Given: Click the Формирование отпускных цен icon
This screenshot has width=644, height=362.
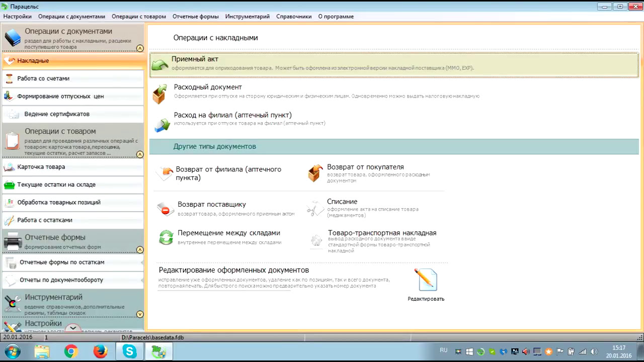Looking at the screenshot, I should 9,96.
